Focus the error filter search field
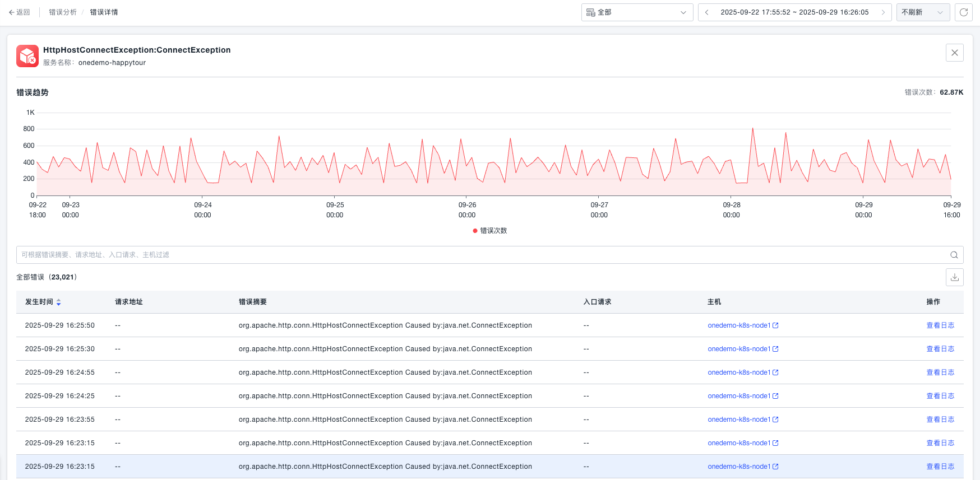Image resolution: width=980 pixels, height=480 pixels. pyautogui.click(x=482, y=255)
